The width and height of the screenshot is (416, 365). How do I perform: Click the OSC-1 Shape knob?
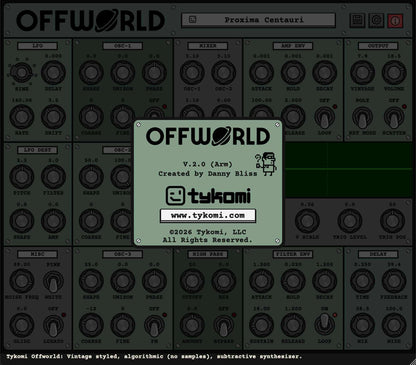(91, 73)
